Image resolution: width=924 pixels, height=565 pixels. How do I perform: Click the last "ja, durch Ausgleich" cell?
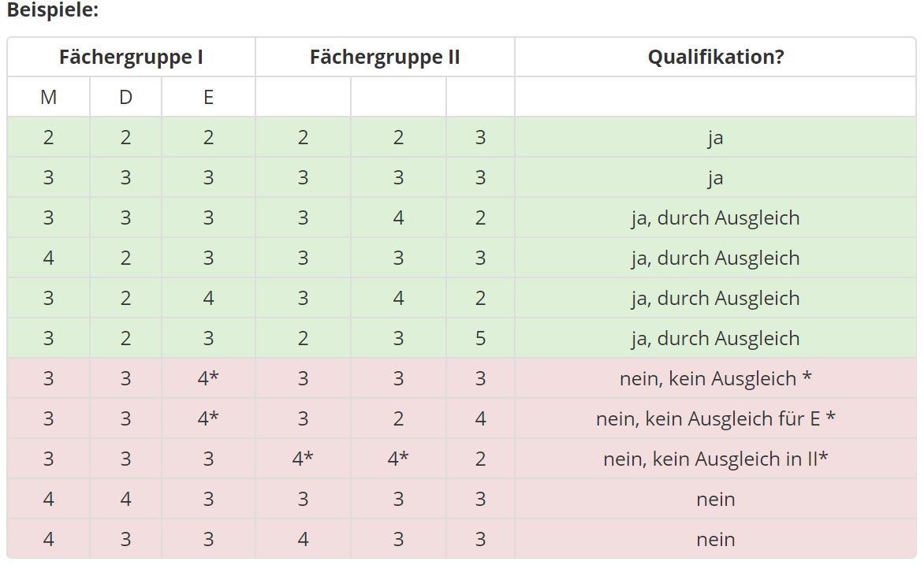(715, 339)
